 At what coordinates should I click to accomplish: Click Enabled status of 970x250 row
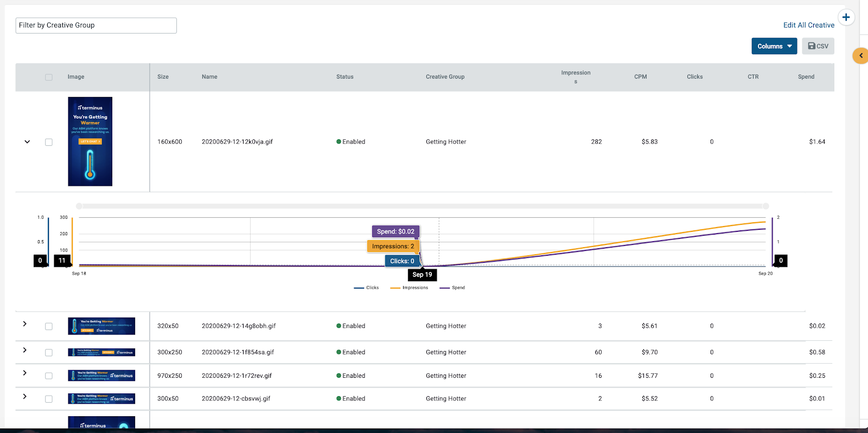click(x=350, y=376)
